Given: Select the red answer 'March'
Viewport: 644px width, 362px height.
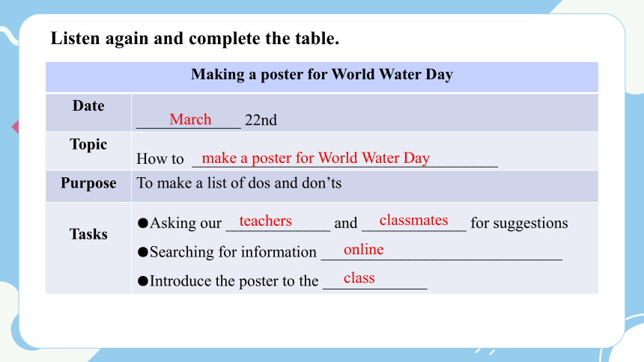Looking at the screenshot, I should (x=190, y=120).
